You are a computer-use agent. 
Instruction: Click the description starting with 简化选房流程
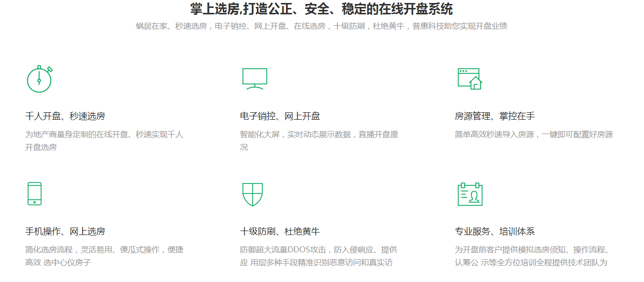[104, 256]
